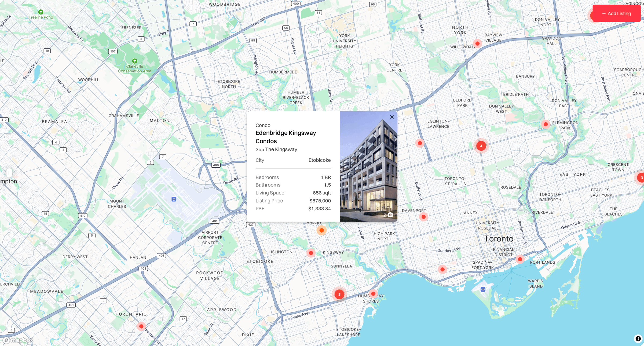Click the PSF value $1,333.84
The height and width of the screenshot is (346, 644).
pos(319,208)
